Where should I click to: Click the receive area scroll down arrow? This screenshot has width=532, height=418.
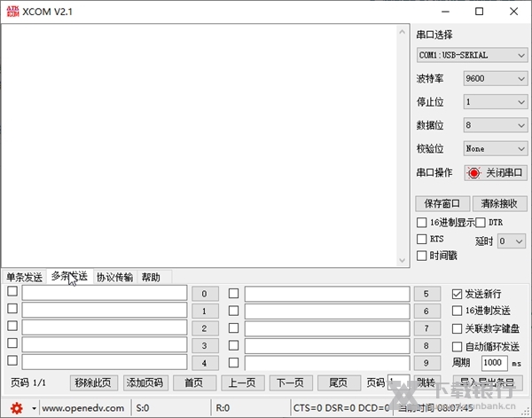tap(403, 260)
